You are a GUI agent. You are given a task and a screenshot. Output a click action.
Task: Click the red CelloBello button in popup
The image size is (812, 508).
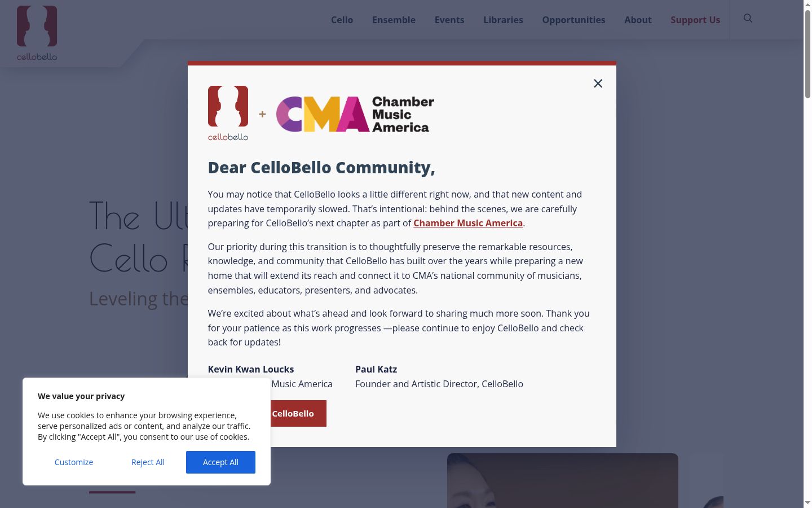(298, 413)
